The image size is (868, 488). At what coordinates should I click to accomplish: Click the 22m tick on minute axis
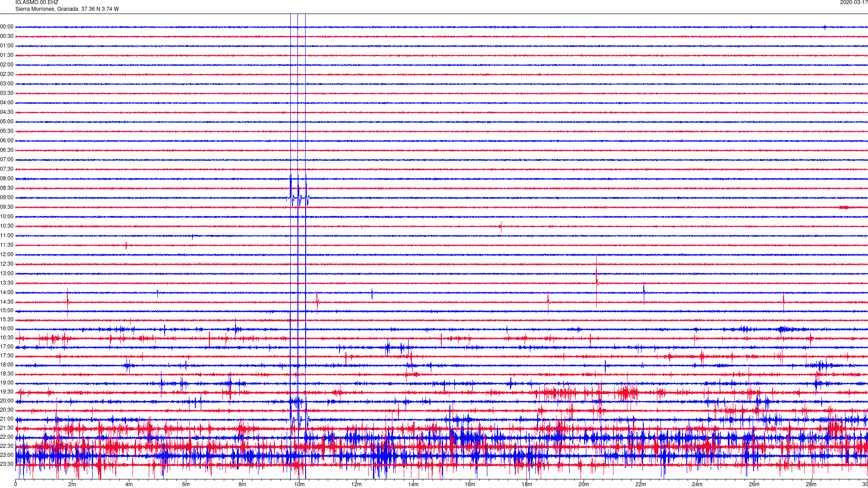tap(640, 484)
